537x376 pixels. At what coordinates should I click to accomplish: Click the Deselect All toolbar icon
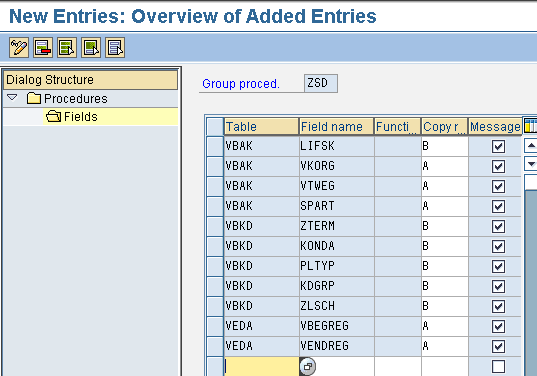[115, 48]
